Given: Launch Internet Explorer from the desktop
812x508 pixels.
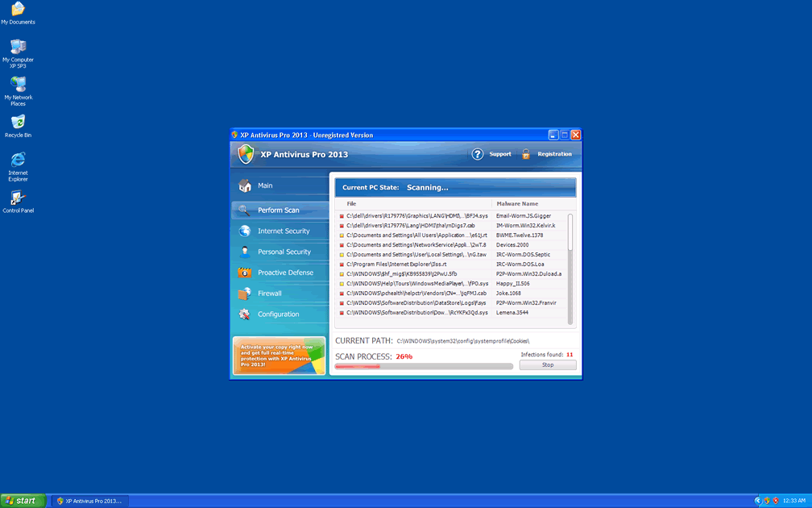Looking at the screenshot, I should (18, 160).
